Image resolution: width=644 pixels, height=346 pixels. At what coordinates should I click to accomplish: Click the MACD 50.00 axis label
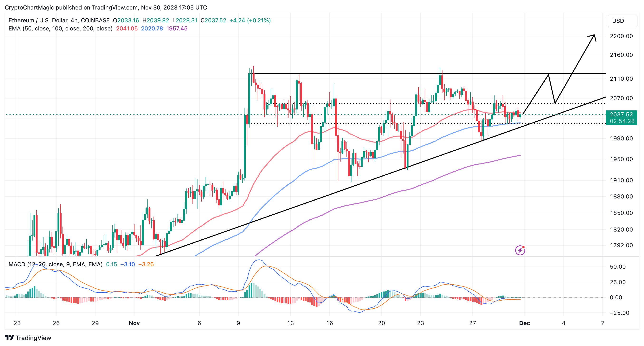coord(618,267)
